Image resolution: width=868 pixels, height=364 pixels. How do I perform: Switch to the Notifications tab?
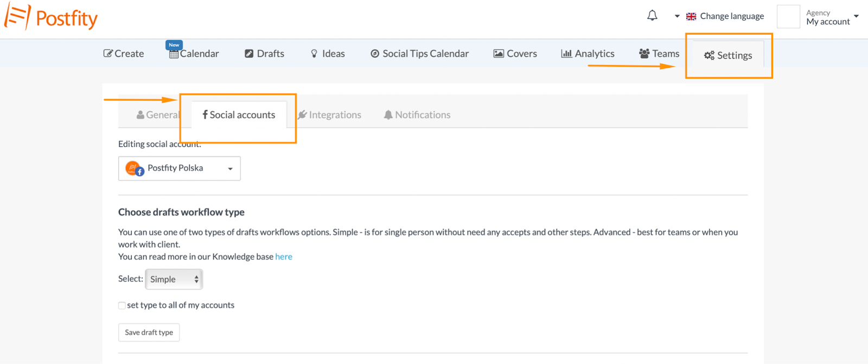tap(417, 115)
